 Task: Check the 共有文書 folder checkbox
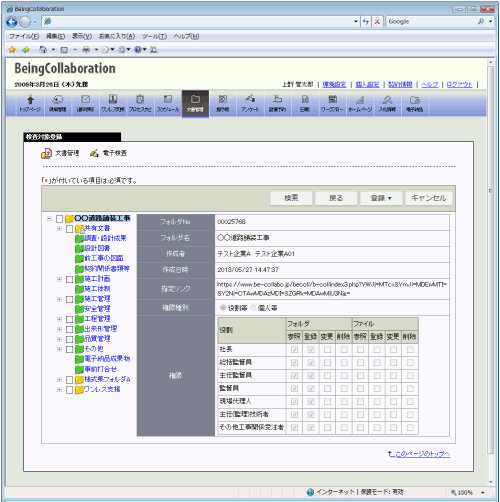pyautogui.click(x=69, y=229)
